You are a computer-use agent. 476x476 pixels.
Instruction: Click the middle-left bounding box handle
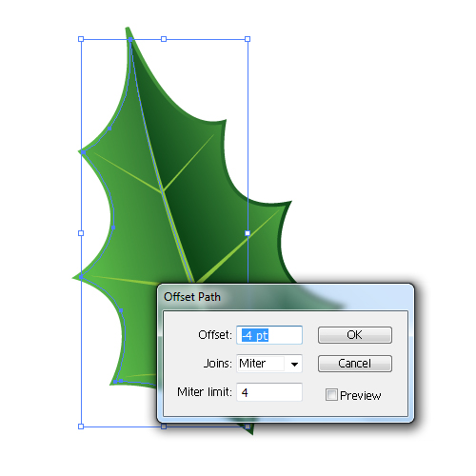click(x=81, y=233)
